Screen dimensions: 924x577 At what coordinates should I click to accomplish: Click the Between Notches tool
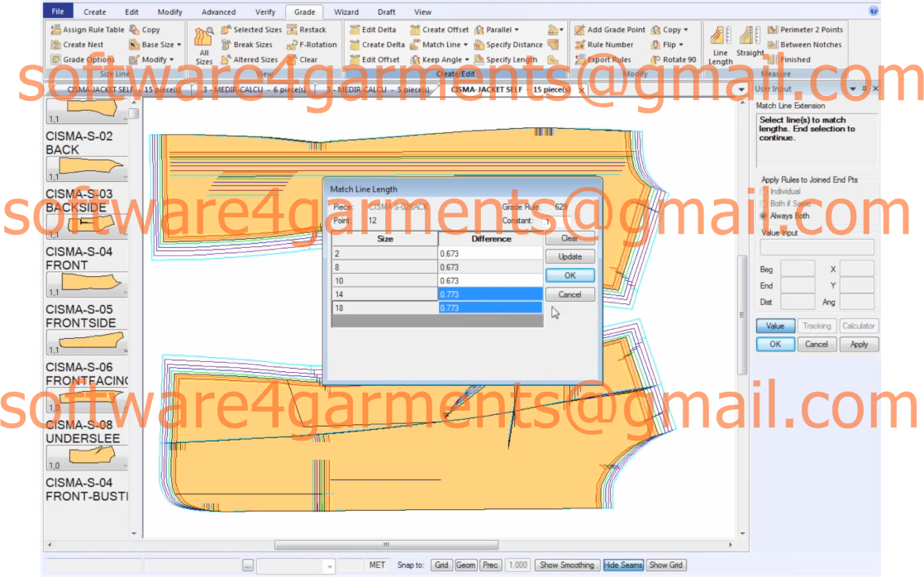(805, 44)
